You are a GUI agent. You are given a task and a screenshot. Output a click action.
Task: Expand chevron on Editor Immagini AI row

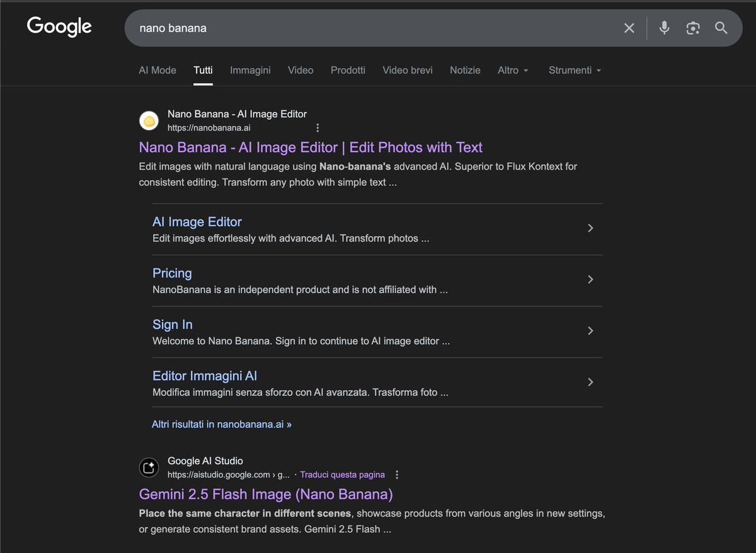[x=590, y=382]
